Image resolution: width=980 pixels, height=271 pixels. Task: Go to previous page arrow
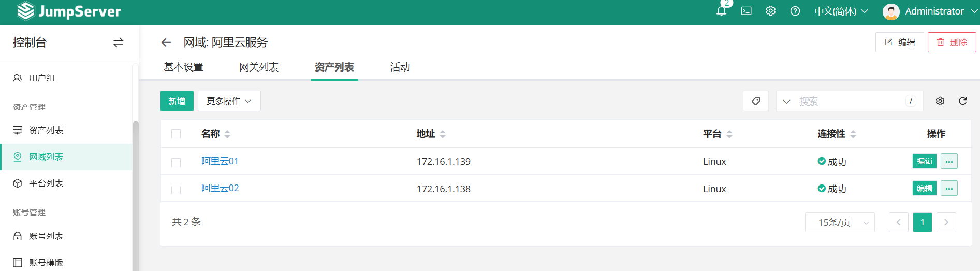tap(899, 222)
